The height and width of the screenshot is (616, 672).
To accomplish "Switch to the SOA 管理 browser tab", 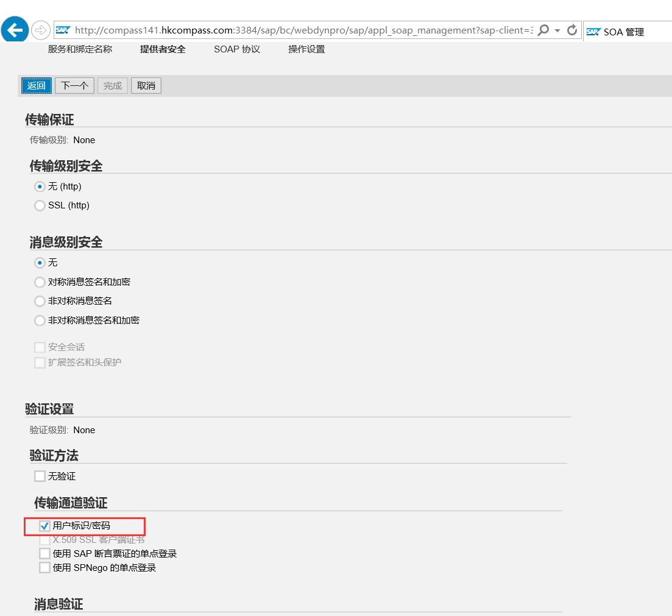I will (x=628, y=32).
